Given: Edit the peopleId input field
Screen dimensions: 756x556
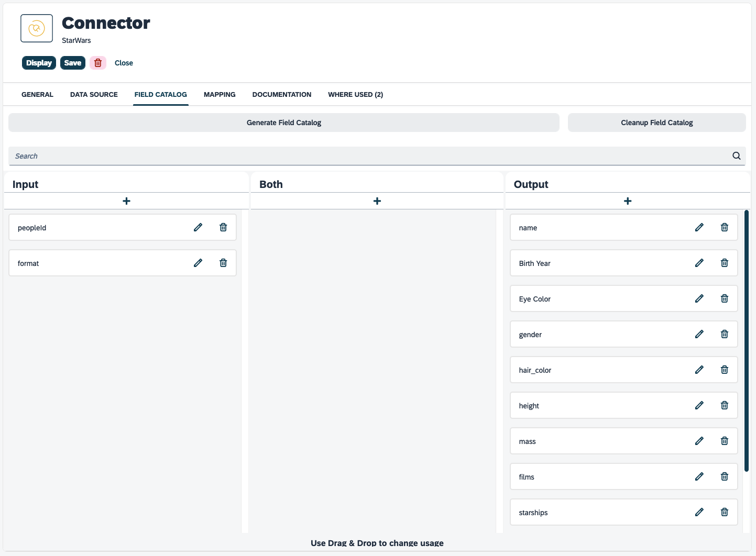Looking at the screenshot, I should tap(198, 227).
